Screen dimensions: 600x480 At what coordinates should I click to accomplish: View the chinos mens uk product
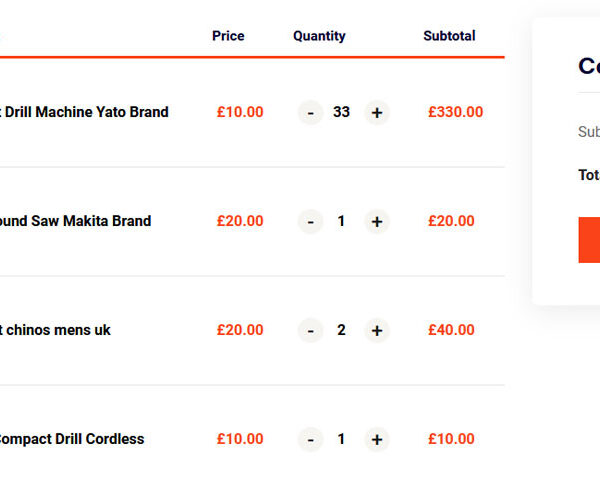pos(55,330)
